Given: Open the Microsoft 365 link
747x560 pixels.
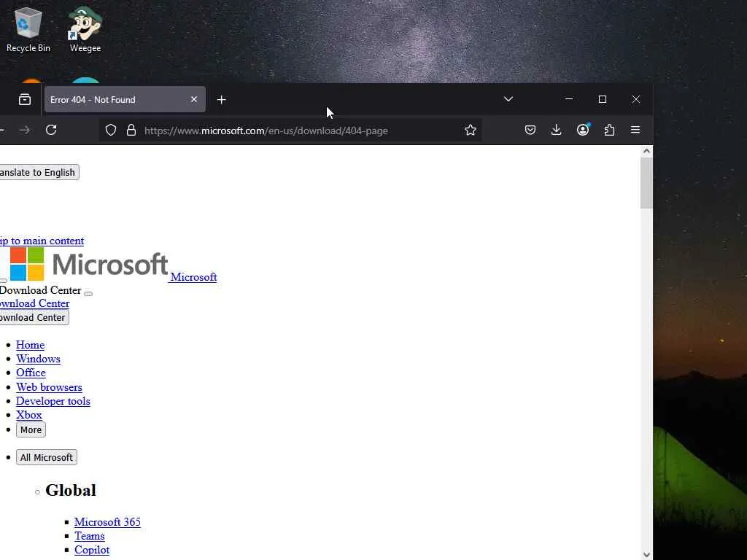Looking at the screenshot, I should tap(107, 522).
